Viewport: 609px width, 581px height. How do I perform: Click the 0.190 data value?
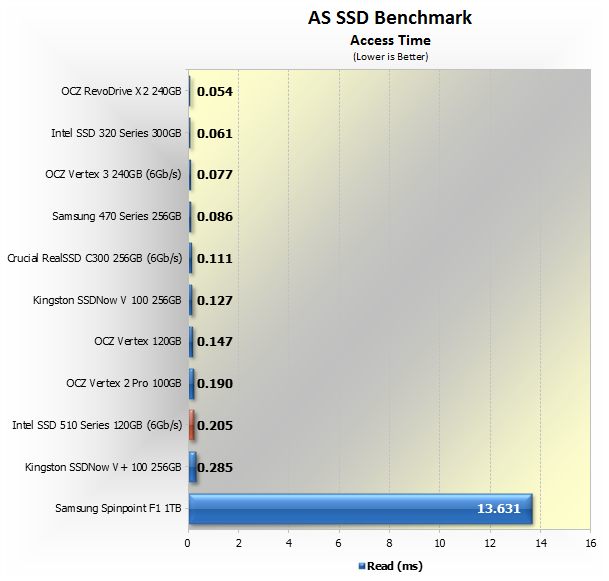tap(215, 384)
